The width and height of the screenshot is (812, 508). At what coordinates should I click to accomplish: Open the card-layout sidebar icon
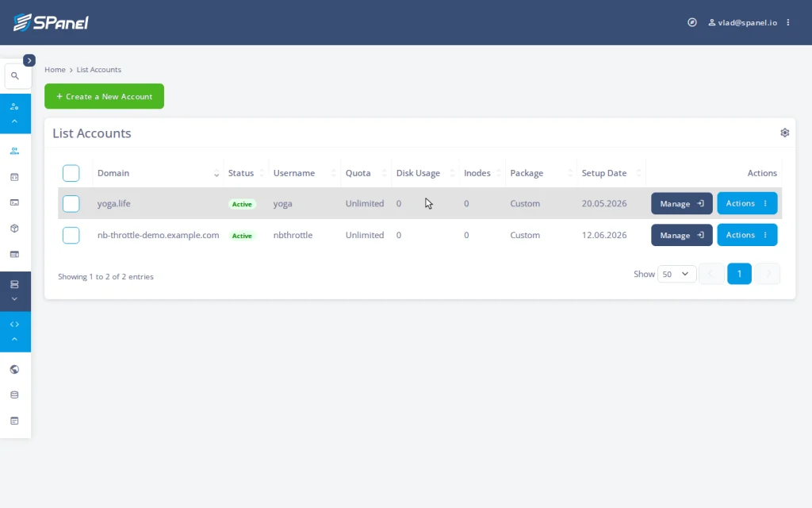(14, 254)
